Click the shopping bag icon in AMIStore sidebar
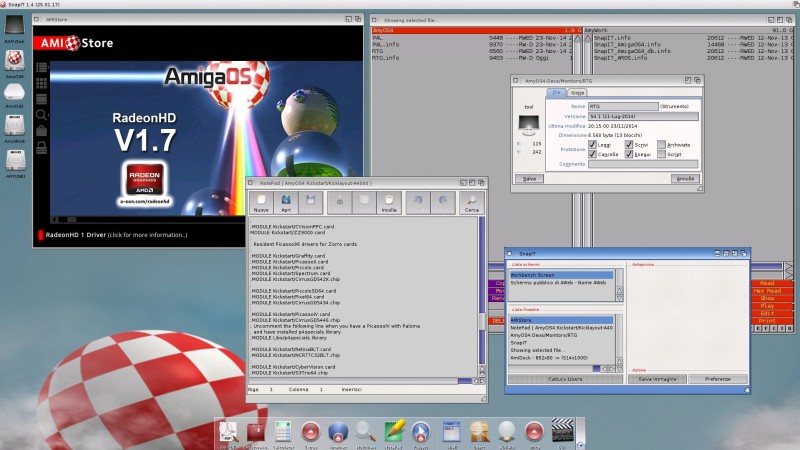Image resolution: width=800 pixels, height=450 pixels. tap(42, 131)
